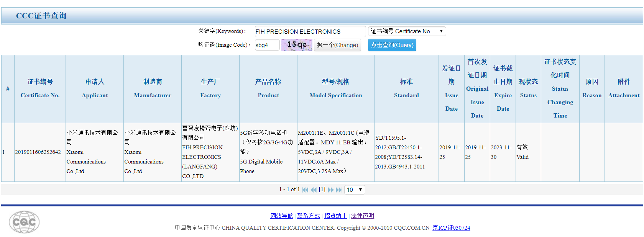Click the M2001J1E model specification cell
Image resolution: width=644 pixels, height=237 pixels.
coord(336,152)
